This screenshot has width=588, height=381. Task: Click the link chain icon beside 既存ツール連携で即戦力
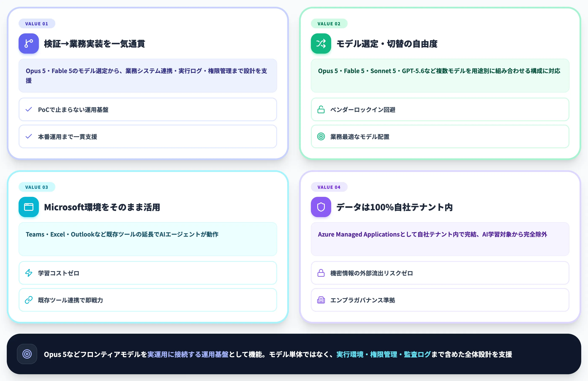tap(29, 300)
